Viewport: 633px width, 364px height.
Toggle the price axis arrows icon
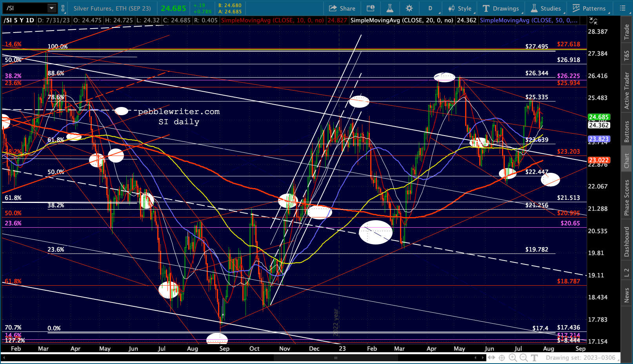(x=593, y=21)
